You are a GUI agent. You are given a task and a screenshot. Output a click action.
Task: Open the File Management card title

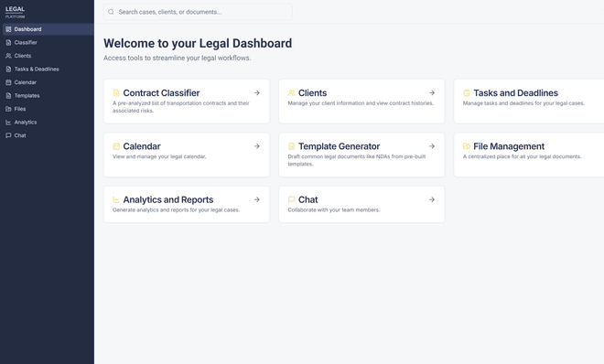[509, 146]
